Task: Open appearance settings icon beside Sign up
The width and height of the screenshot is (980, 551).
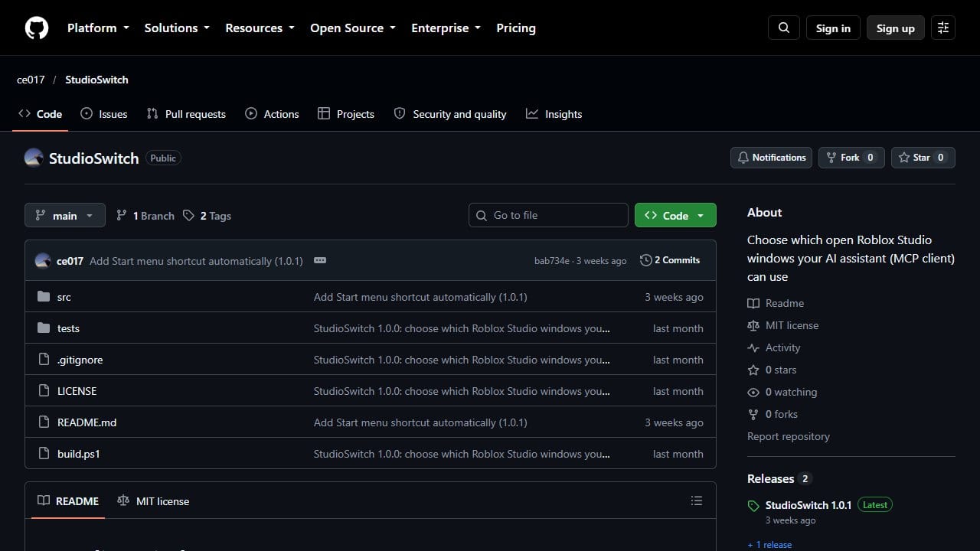Action: [943, 28]
